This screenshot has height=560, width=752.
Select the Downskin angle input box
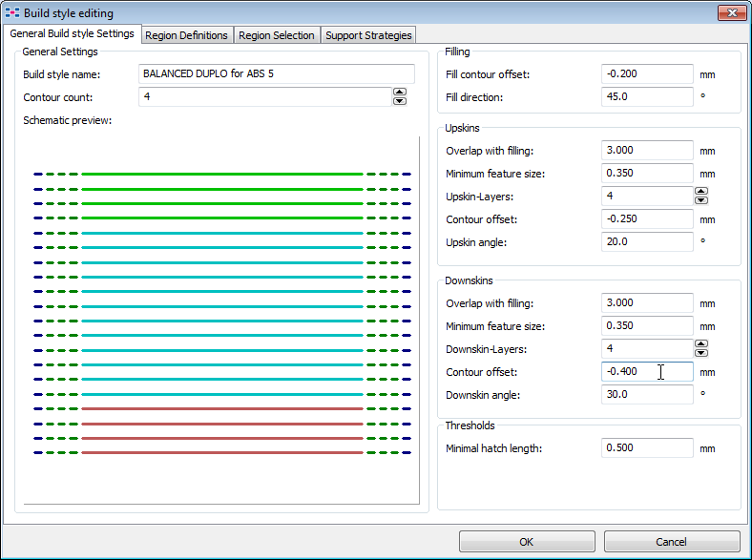[x=647, y=395]
